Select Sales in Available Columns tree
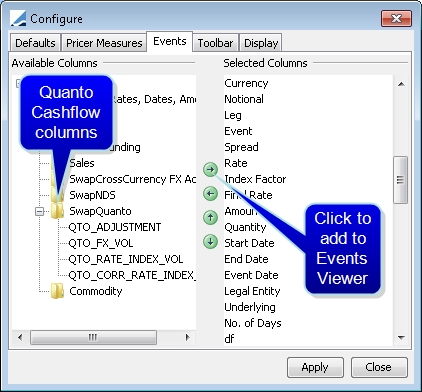The width and height of the screenshot is (422, 392). tap(82, 163)
